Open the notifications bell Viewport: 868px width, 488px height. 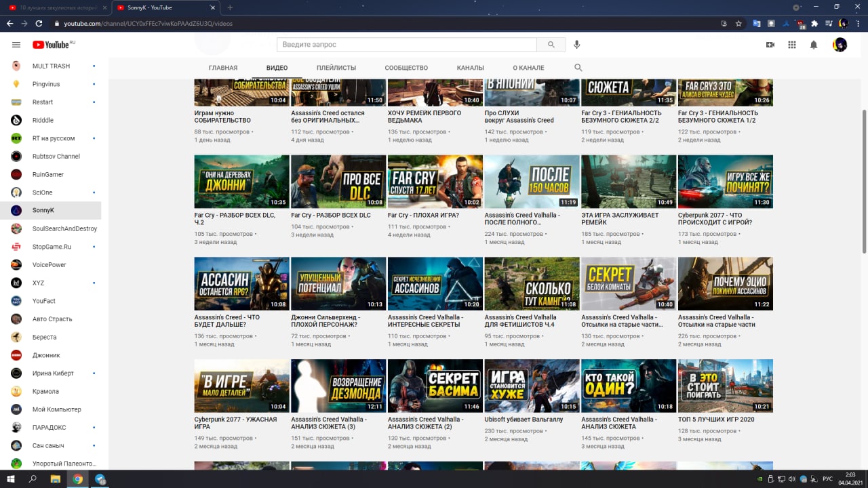(814, 45)
